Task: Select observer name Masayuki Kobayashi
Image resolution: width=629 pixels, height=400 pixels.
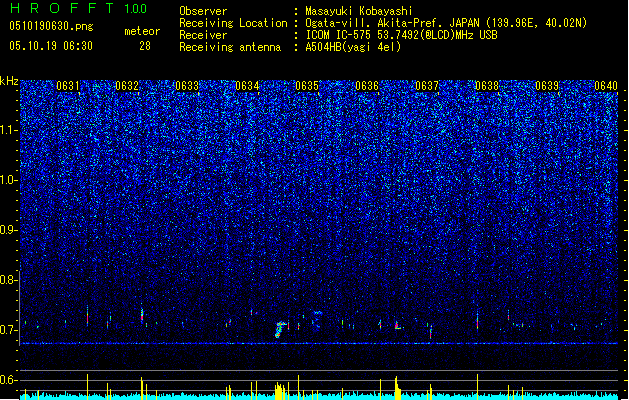Action: [359, 11]
